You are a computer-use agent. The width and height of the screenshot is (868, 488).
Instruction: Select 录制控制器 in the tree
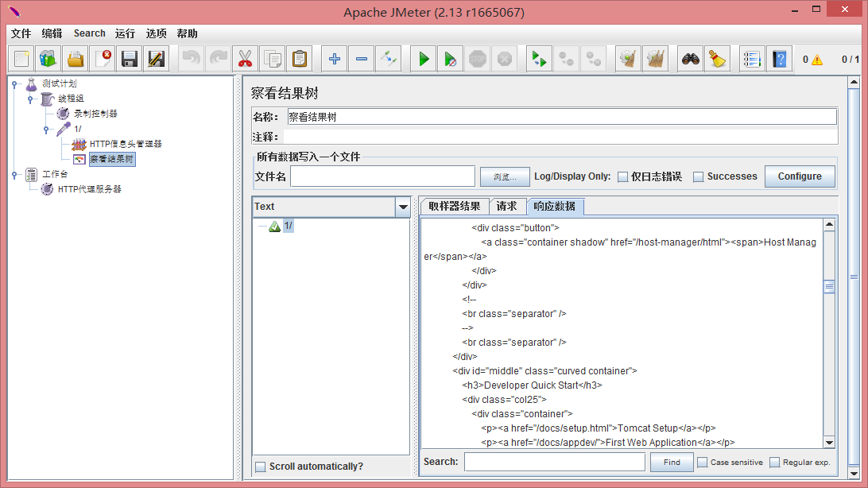95,114
